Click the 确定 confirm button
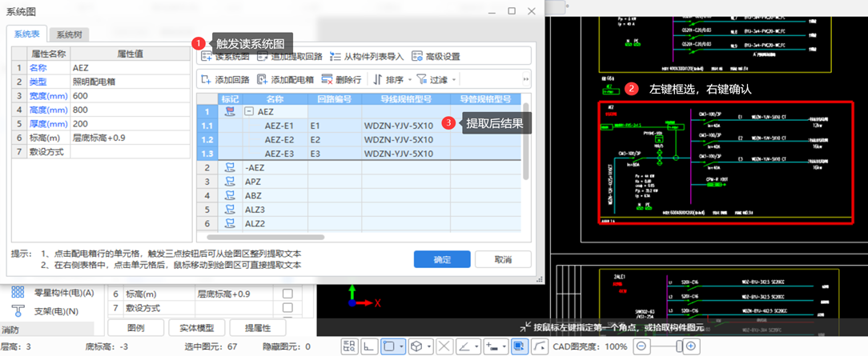 (x=441, y=260)
